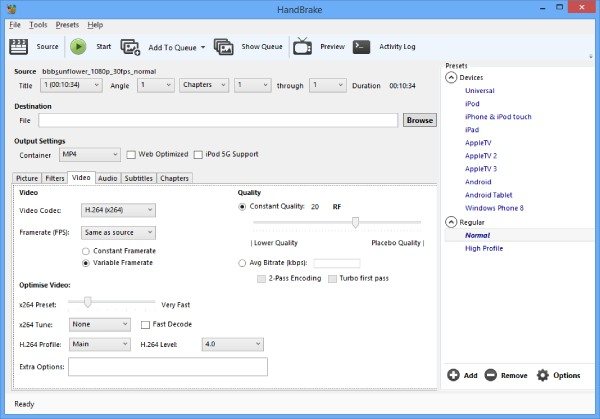The width and height of the screenshot is (600, 419).
Task: Switch to the Audio tab
Action: 108,178
